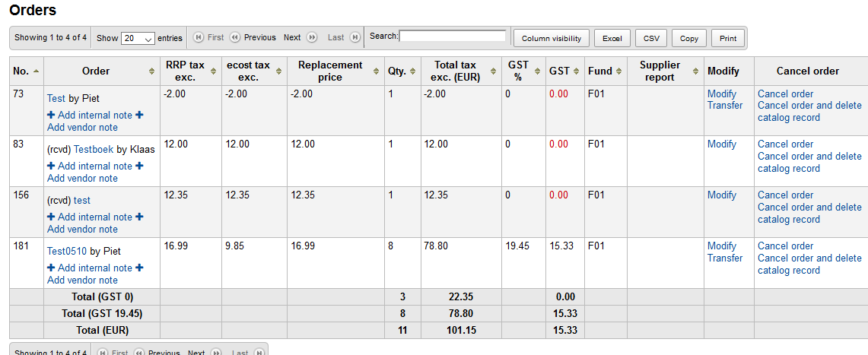Open the Column visibility menu
The width and height of the screenshot is (868, 355).
552,38
